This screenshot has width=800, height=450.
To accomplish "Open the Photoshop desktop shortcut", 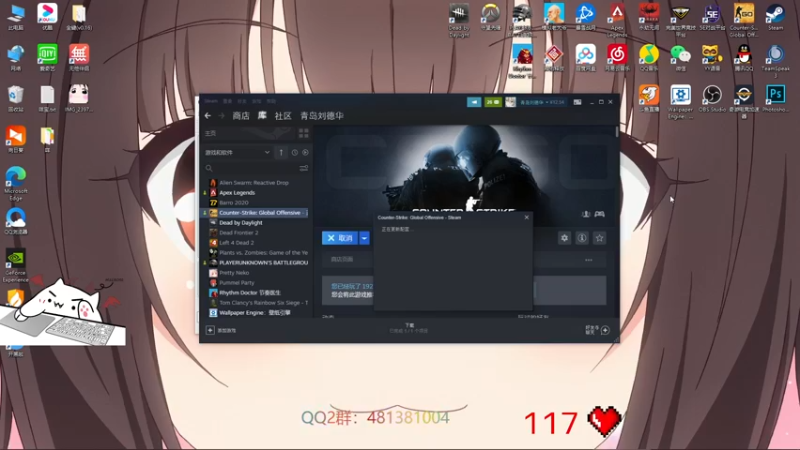I will tap(776, 98).
